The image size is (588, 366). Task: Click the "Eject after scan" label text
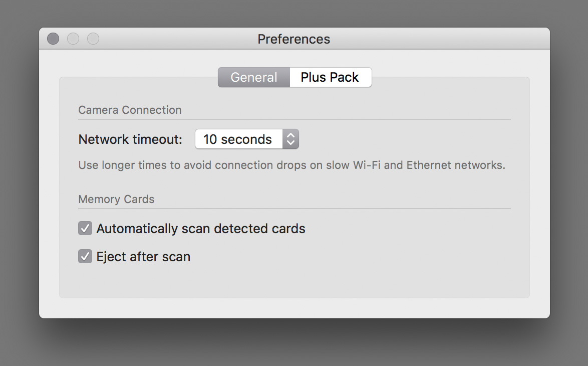144,257
